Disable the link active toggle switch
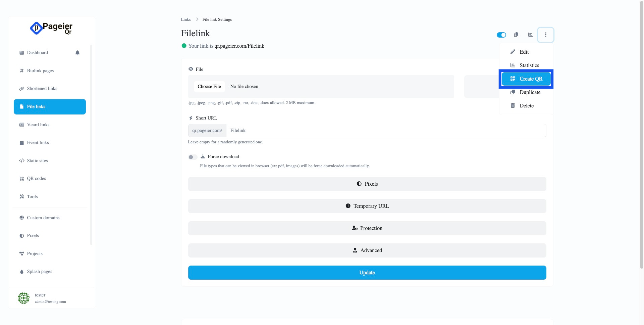Screen dimensions: 644x325 pos(501,35)
